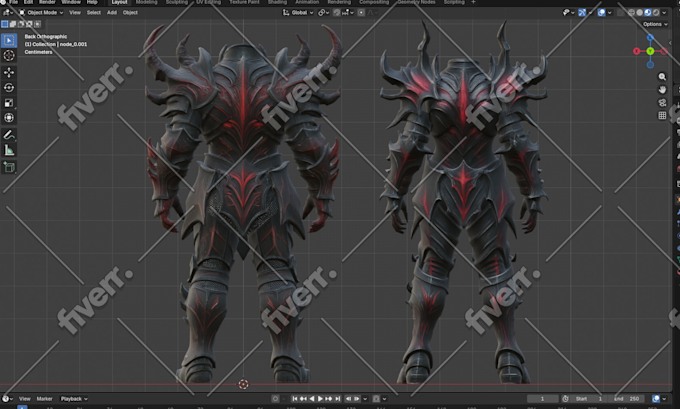Click the zoom magnifier viewport icon

coord(662,77)
